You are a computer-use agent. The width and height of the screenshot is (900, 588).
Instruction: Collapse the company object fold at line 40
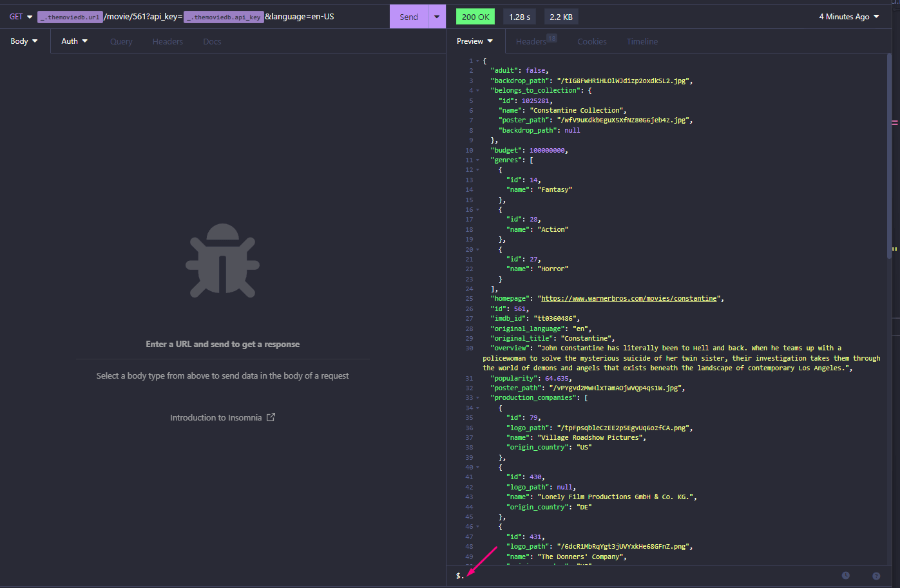click(477, 468)
